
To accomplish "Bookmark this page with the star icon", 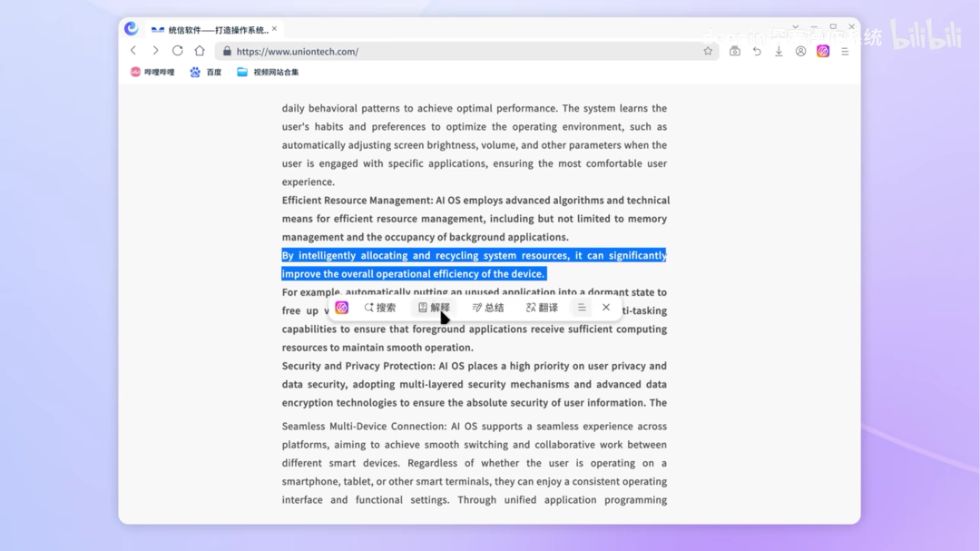I will [x=708, y=51].
